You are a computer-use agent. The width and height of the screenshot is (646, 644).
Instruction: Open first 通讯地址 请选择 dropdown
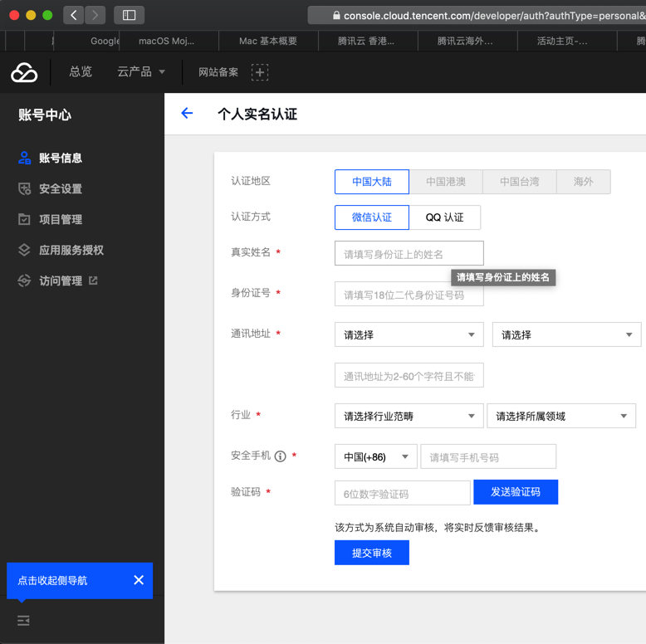tap(409, 334)
